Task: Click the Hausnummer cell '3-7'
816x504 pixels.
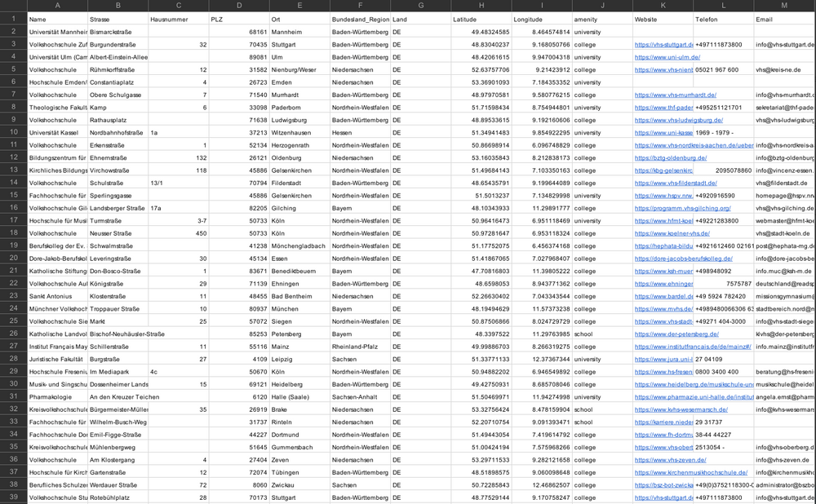Action: (x=179, y=220)
